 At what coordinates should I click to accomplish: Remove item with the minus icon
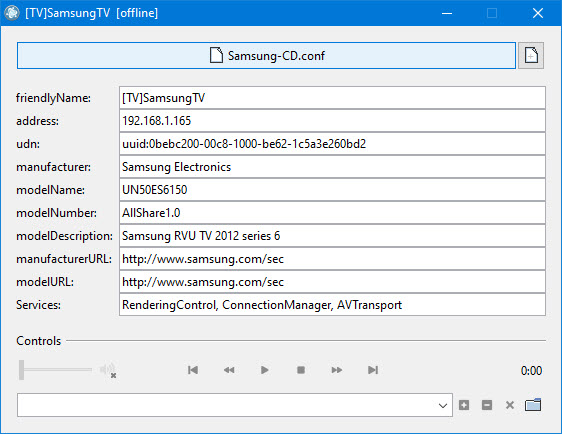(x=487, y=405)
